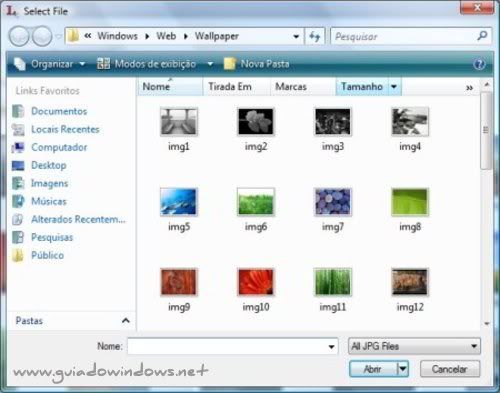Viewport: 500px width, 393px height.
Task: Click the Forward navigation arrow button
Action: [42, 36]
